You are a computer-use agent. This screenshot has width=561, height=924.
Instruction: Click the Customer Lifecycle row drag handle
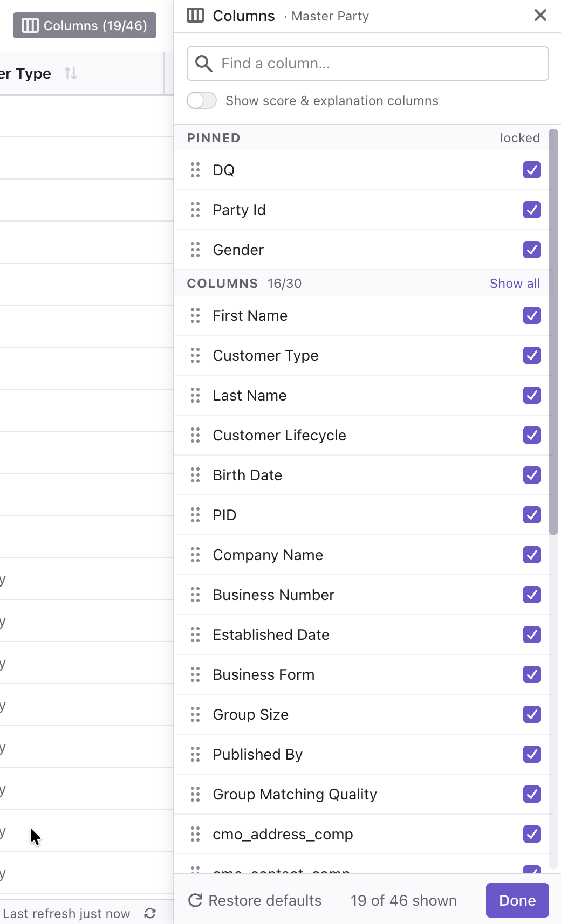tap(195, 435)
